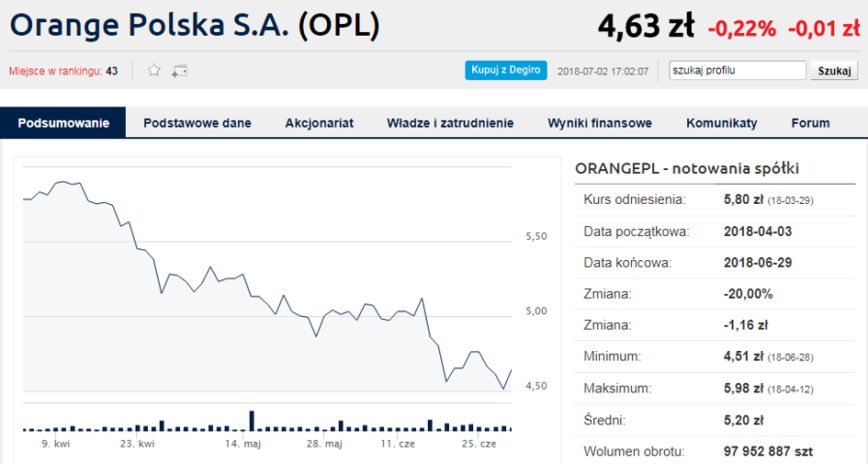Image resolution: width=868 pixels, height=464 pixels.
Task: Select the Wyniki finansowe tab
Action: (x=600, y=123)
